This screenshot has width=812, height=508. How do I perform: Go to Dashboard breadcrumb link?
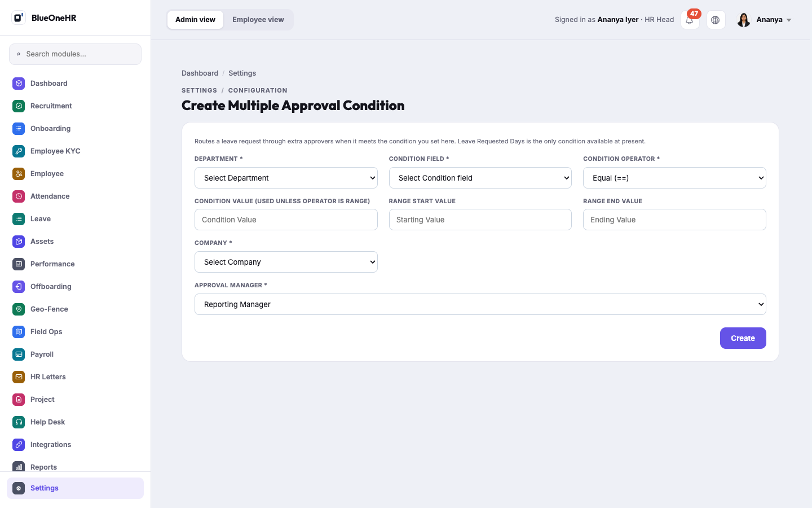point(200,73)
